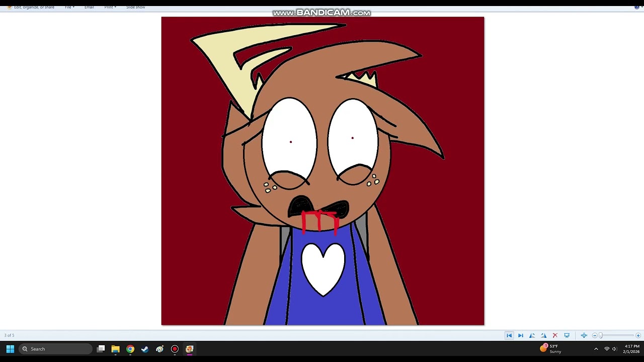This screenshot has height=362, width=644.
Task: Focus the taskbar Search box
Action: click(x=55, y=349)
